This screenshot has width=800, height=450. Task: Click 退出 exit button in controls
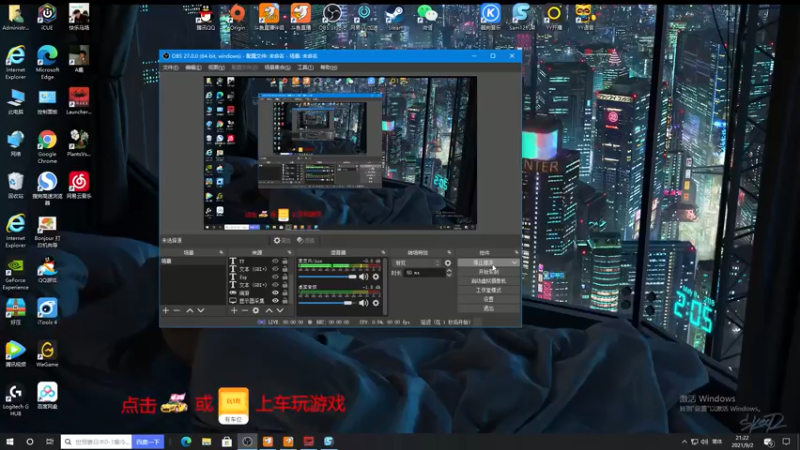pyautogui.click(x=488, y=309)
